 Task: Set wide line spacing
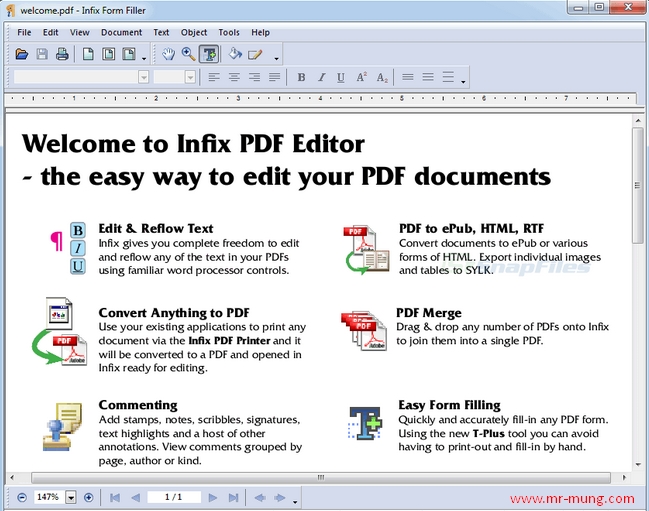(448, 77)
